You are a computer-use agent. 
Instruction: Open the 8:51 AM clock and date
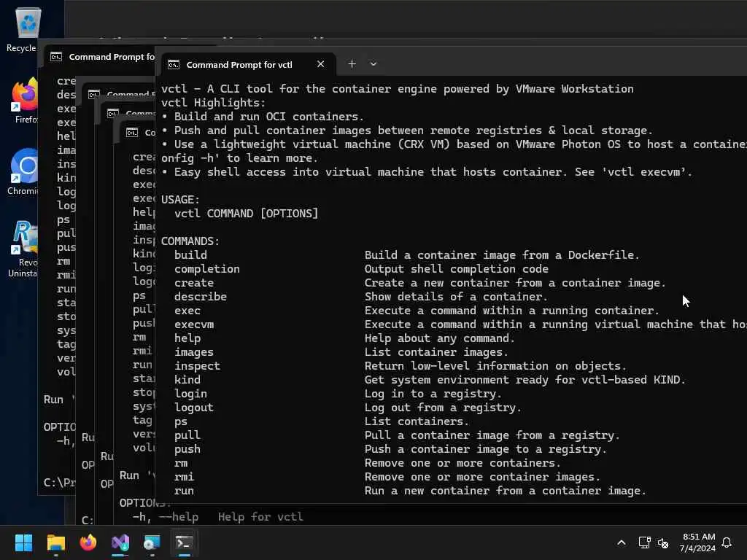click(x=698, y=542)
